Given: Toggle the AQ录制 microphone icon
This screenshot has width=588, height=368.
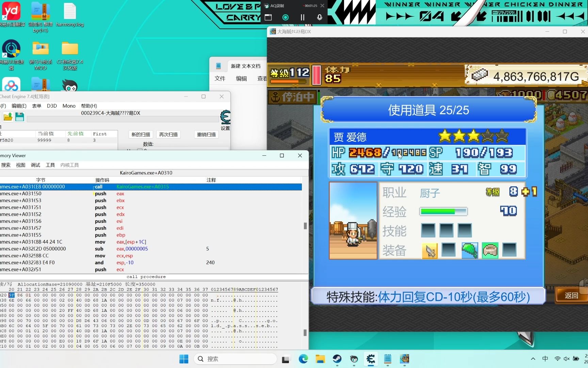Looking at the screenshot, I should (320, 17).
